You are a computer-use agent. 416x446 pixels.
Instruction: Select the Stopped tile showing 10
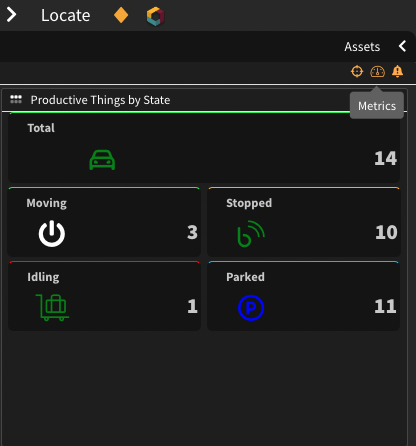tap(304, 222)
